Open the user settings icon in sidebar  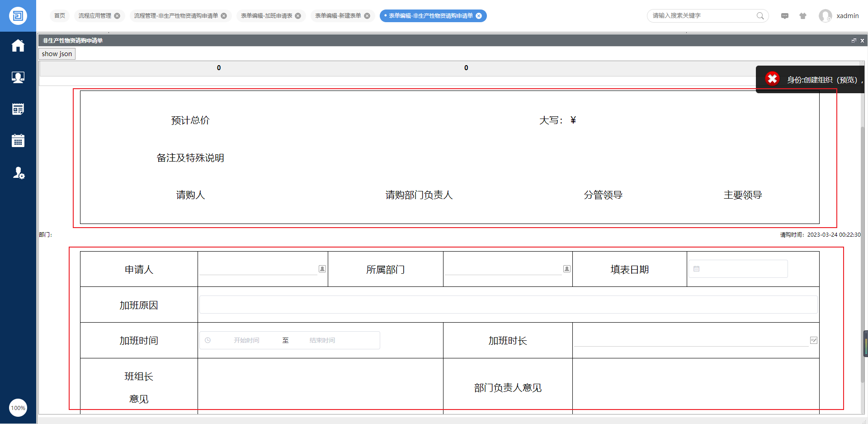coord(18,173)
